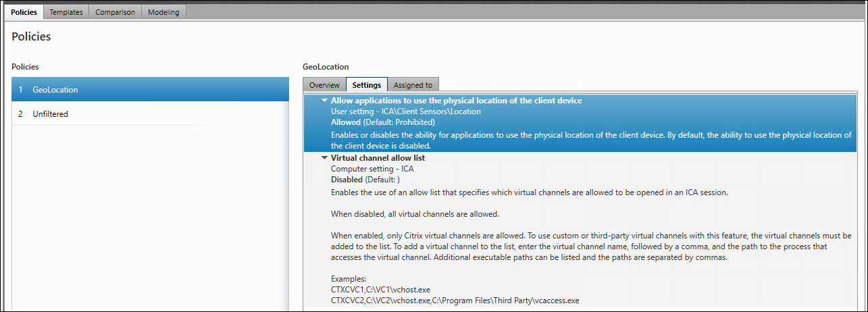Click the 'User setting - ICA\Client Sensors\Location' path

(406, 111)
